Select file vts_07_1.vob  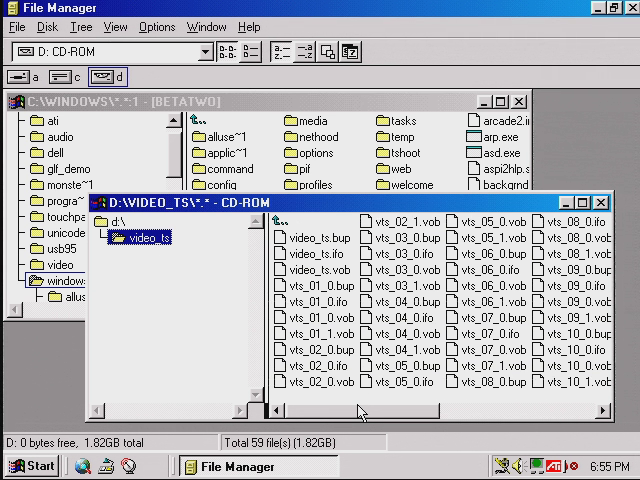tap(487, 366)
